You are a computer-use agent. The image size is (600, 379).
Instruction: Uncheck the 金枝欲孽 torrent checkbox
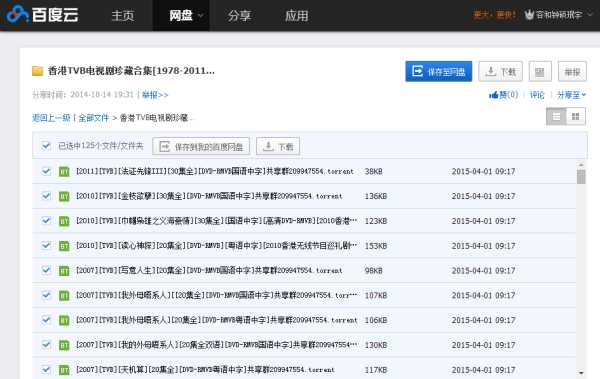click(46, 196)
